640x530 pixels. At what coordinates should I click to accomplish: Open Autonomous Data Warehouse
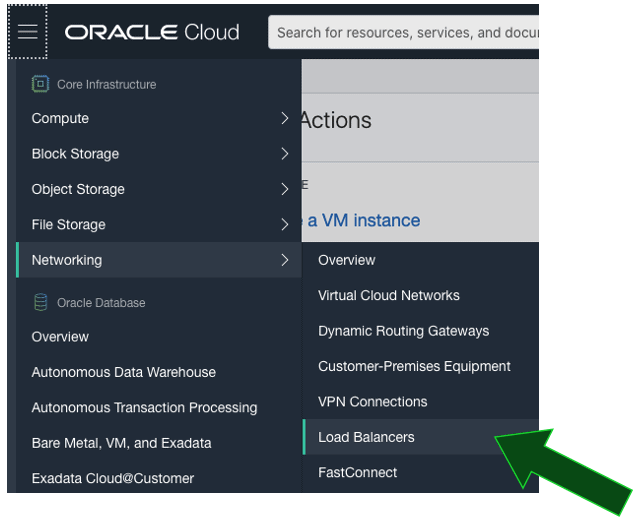[124, 372]
